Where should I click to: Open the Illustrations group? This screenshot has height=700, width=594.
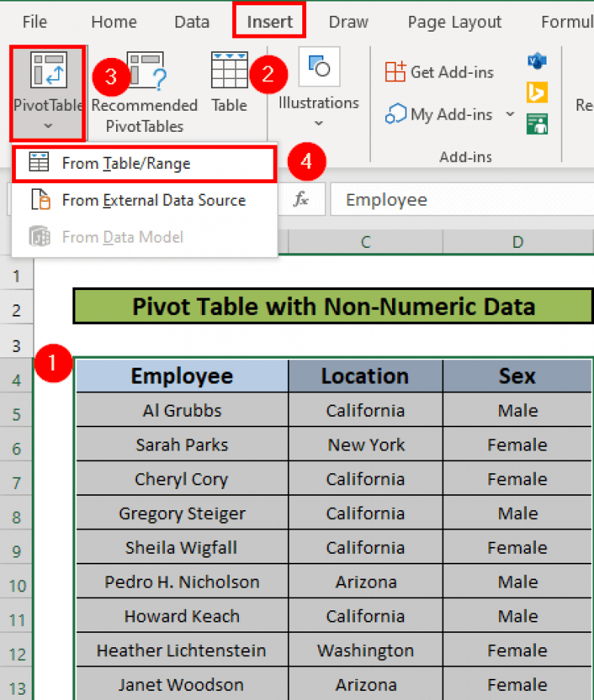point(318,87)
